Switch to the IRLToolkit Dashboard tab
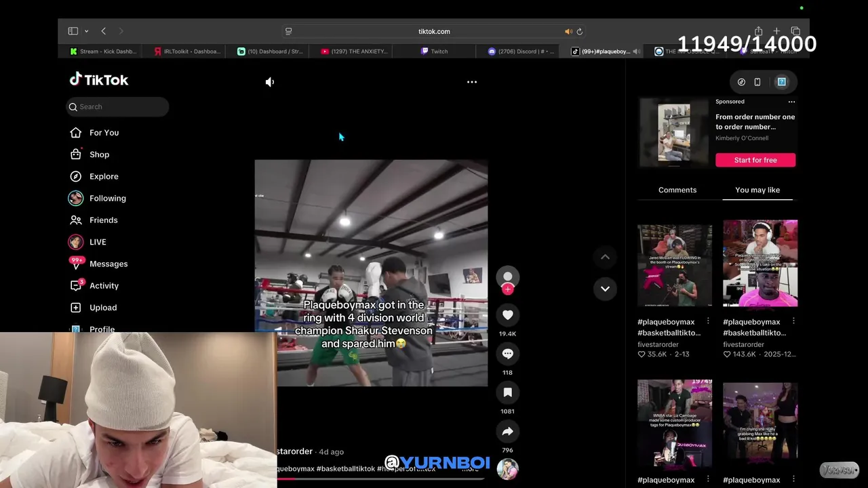Screen dimensions: 868x488 186,52
